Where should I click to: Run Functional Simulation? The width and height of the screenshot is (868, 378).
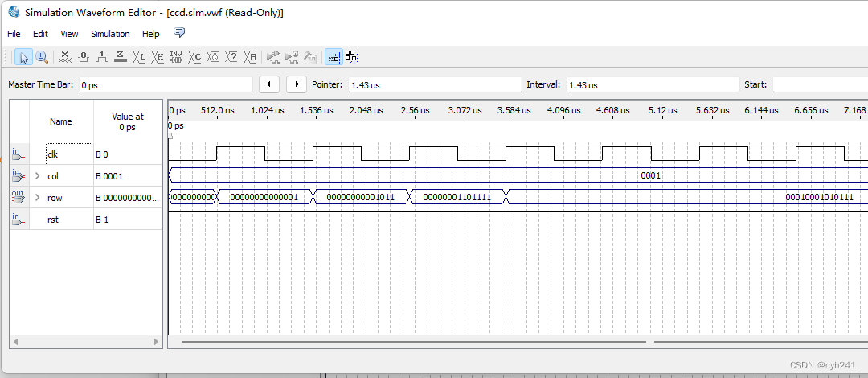pos(273,57)
